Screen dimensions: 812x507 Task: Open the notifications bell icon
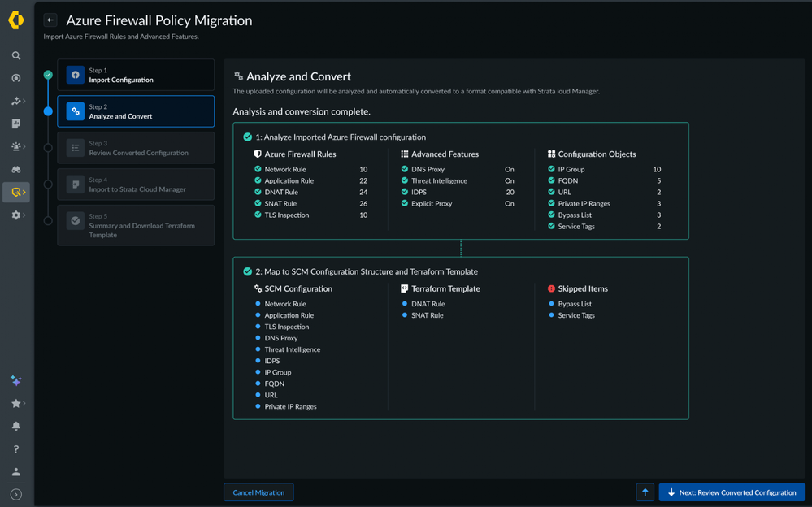click(x=16, y=427)
